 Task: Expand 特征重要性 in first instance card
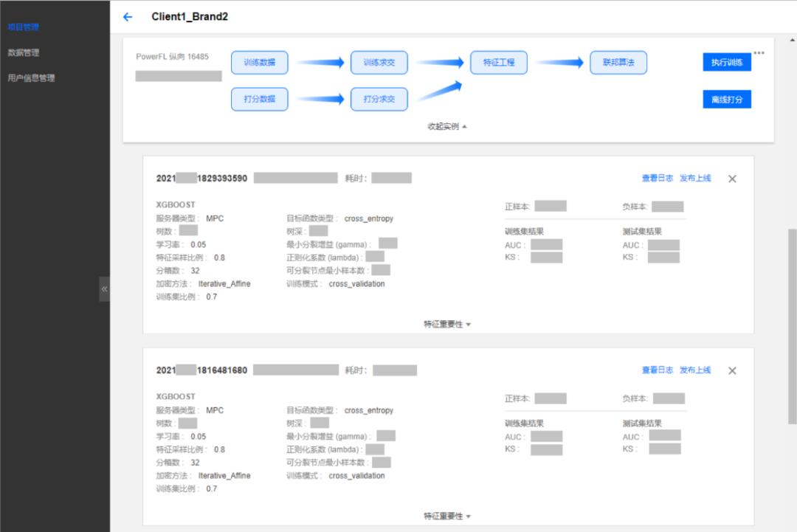[447, 324]
